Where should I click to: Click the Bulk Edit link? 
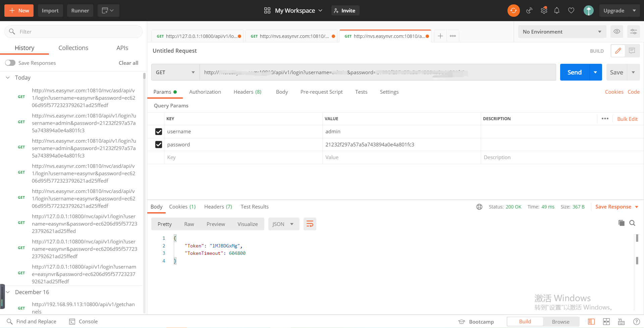tap(627, 119)
